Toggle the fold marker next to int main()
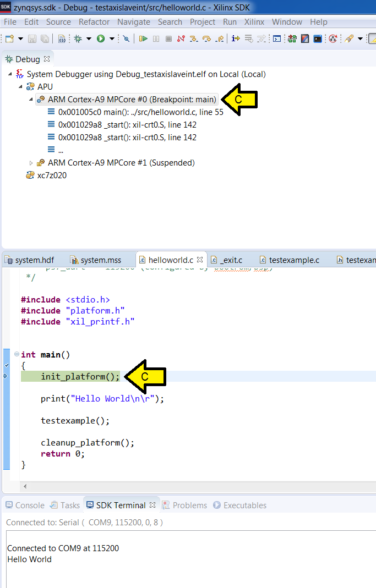Screen dimensions: 376x588 pos(17,355)
